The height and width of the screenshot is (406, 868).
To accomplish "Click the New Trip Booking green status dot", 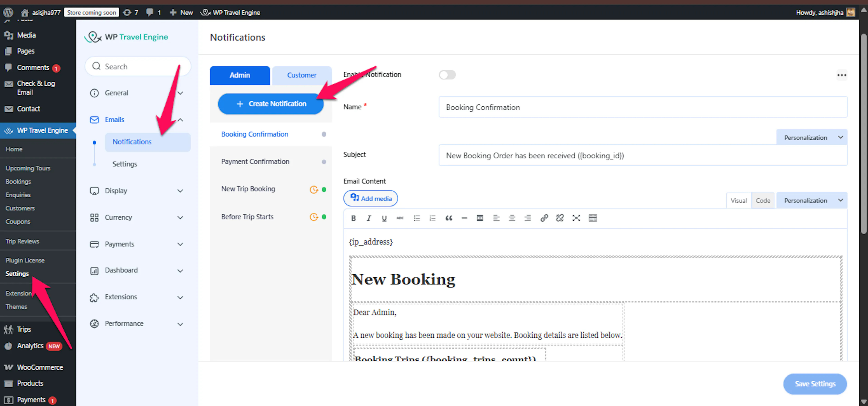I will point(324,189).
